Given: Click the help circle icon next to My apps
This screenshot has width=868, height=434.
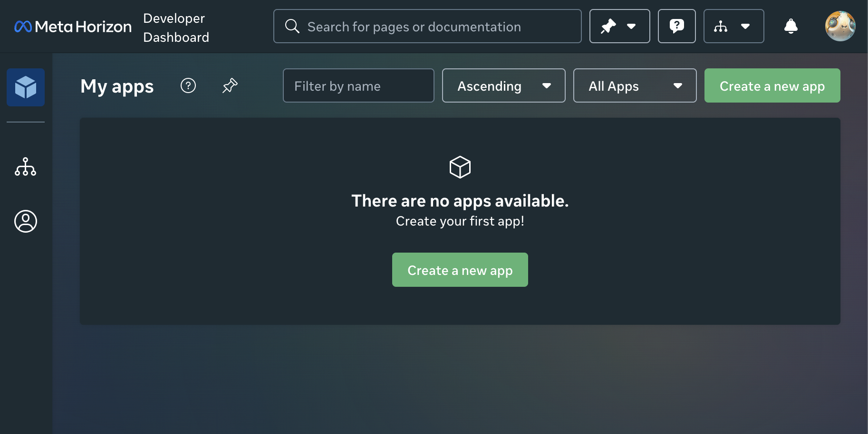Looking at the screenshot, I should 188,85.
